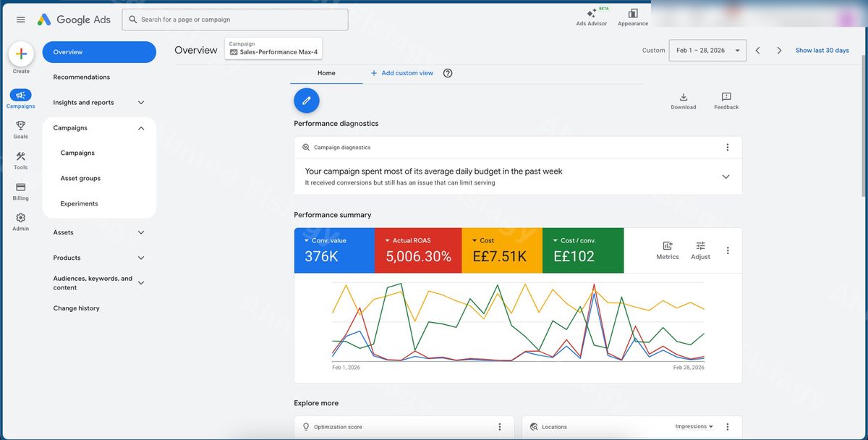Screen dimensions: 868x440
Task: Open Asset groups in the sidebar
Action: coord(80,179)
